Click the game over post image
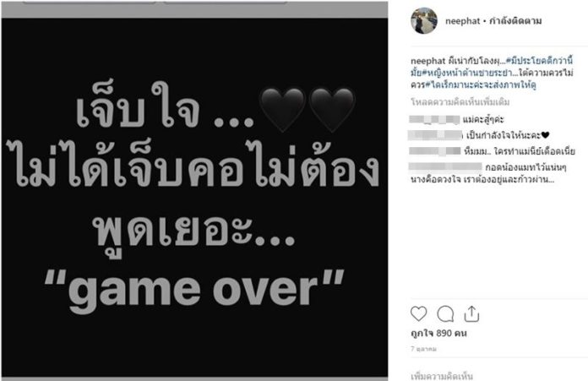This screenshot has width=588, height=381. 194,197
